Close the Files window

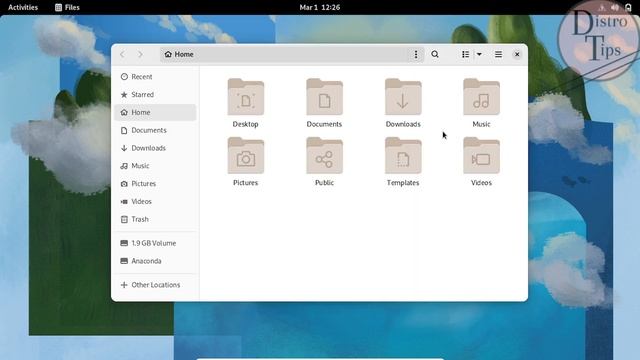[517, 54]
